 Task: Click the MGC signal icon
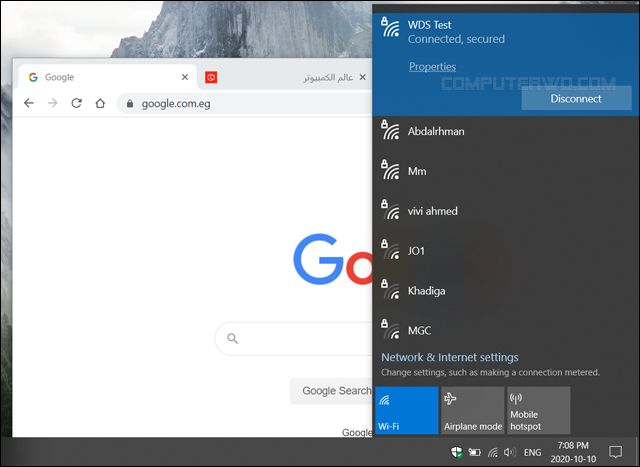[390, 329]
